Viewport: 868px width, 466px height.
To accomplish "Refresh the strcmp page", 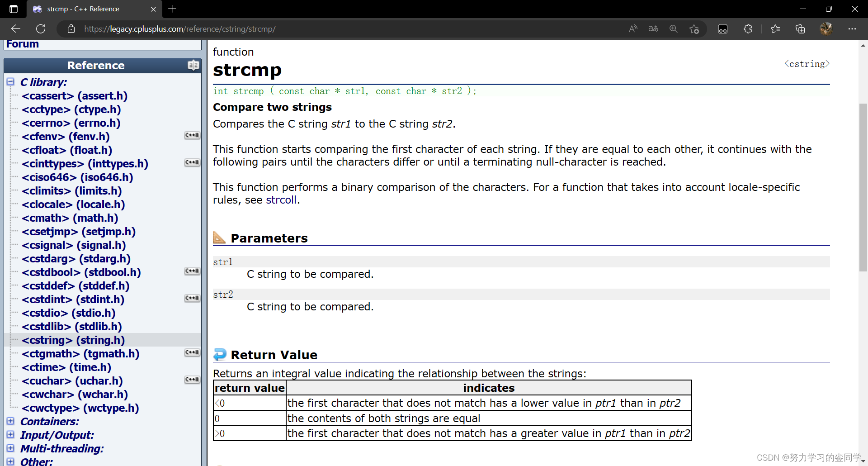I will (x=41, y=29).
